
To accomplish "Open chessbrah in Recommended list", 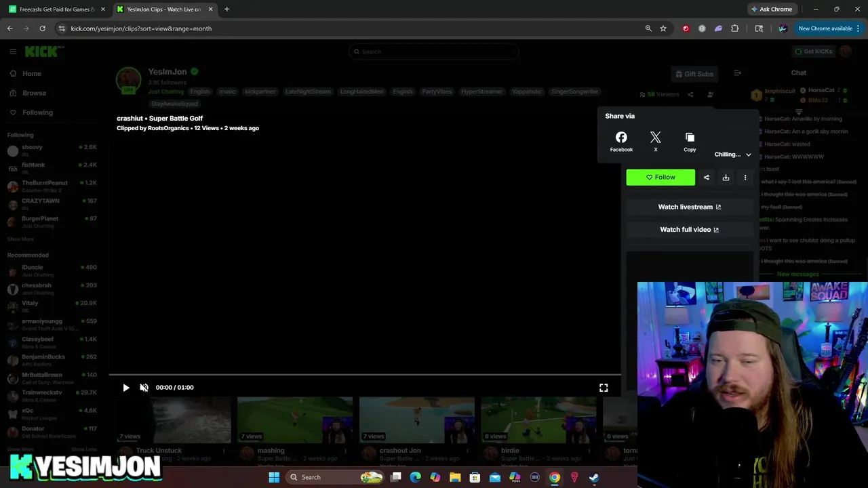I will [x=53, y=288].
